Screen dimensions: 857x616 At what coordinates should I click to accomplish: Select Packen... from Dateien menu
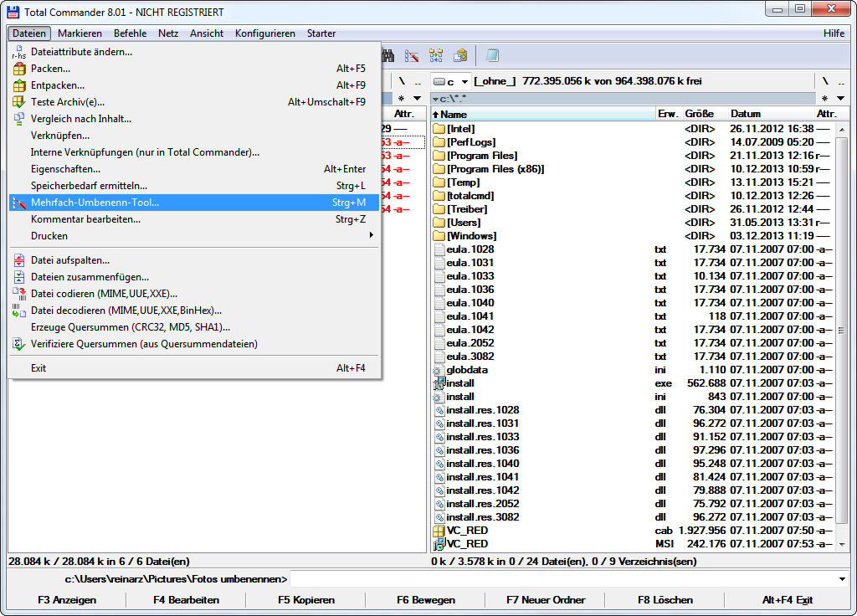tap(50, 69)
